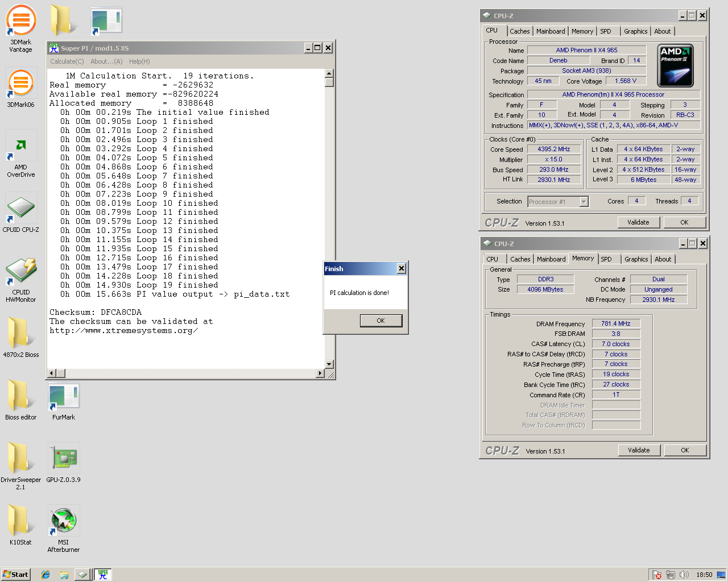Switch to Memory tab in upper CPU-Z window
Screen dimensions: 728x582
pyautogui.click(x=582, y=31)
